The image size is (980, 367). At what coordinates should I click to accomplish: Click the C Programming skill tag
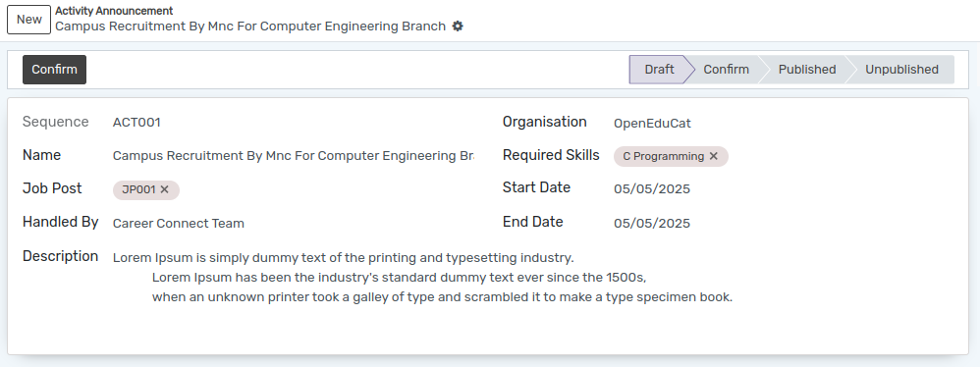(x=663, y=157)
